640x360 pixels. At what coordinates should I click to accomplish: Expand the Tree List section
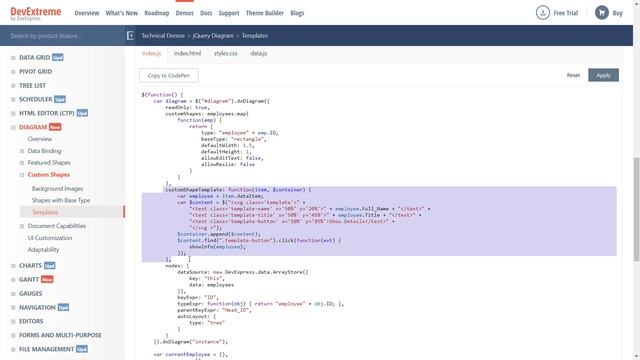pyautogui.click(x=13, y=85)
